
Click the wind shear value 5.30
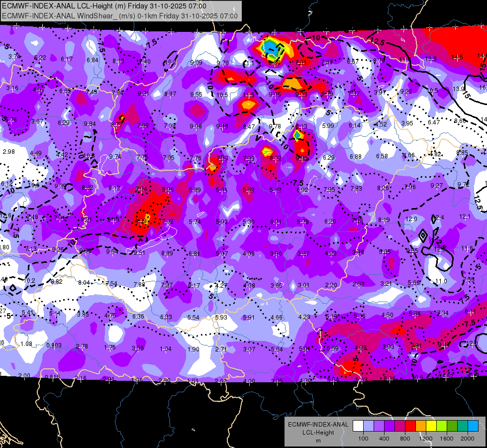(248, 222)
